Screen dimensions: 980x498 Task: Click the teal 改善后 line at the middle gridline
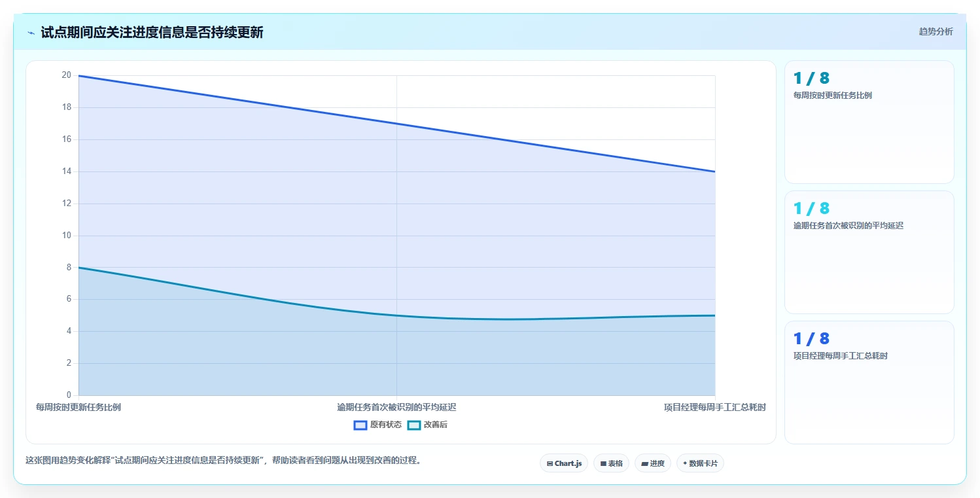[396, 315]
